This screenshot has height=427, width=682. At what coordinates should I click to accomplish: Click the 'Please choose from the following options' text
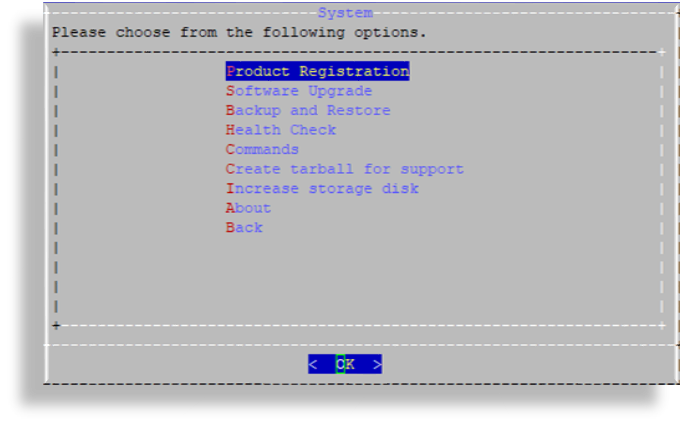pyautogui.click(x=239, y=33)
